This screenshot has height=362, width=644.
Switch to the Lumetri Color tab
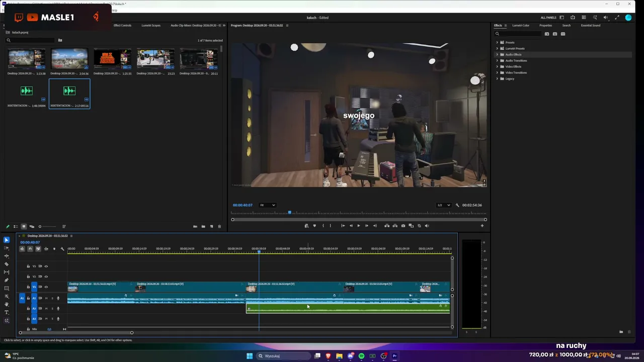pos(521,25)
